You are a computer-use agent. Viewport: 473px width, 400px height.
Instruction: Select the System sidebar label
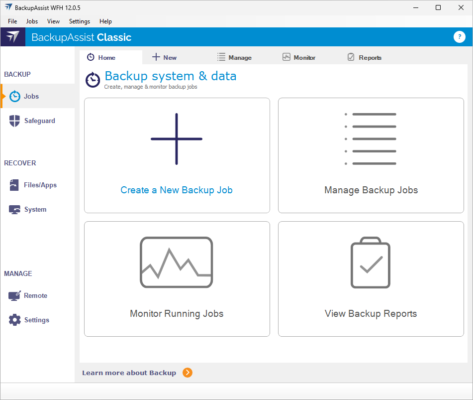pos(35,210)
